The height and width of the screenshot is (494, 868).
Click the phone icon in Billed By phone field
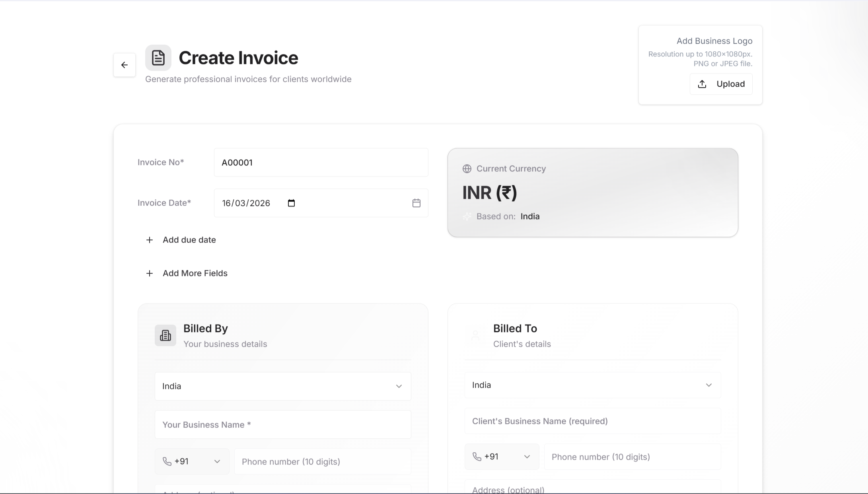click(167, 461)
